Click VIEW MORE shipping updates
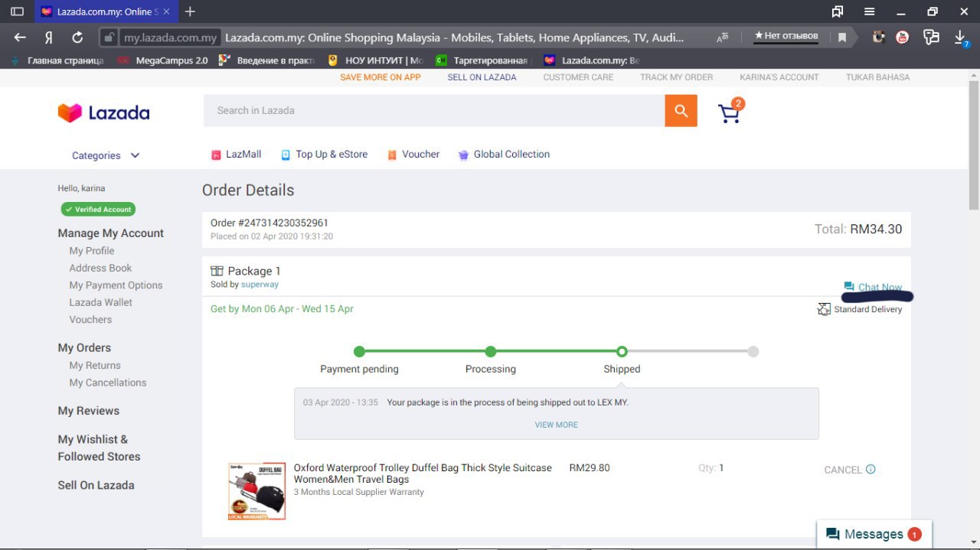The image size is (980, 550). click(556, 425)
